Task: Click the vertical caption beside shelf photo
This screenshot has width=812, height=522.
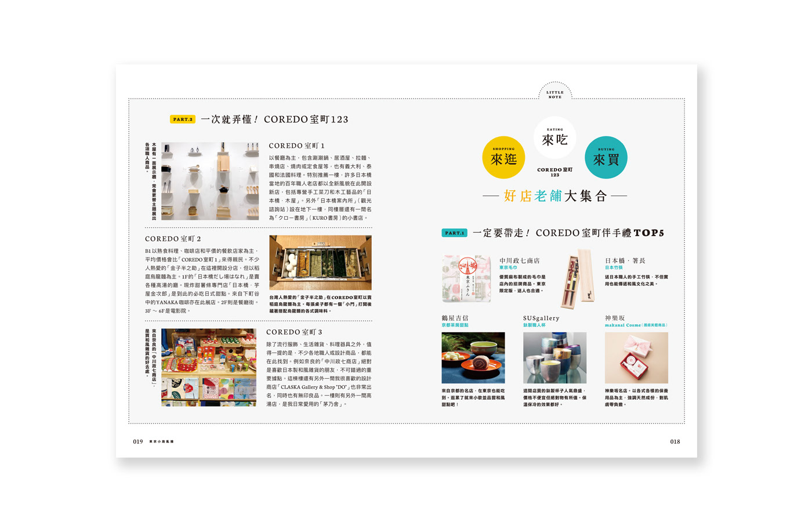Action: (150, 181)
